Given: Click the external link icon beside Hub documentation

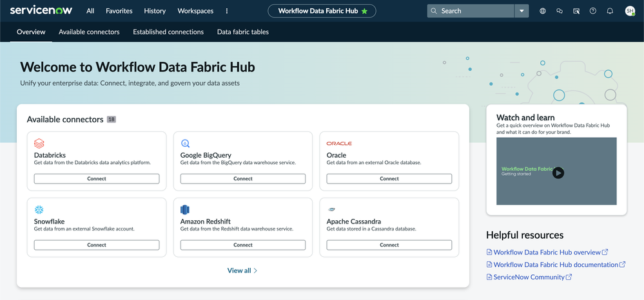Looking at the screenshot, I should [x=622, y=265].
